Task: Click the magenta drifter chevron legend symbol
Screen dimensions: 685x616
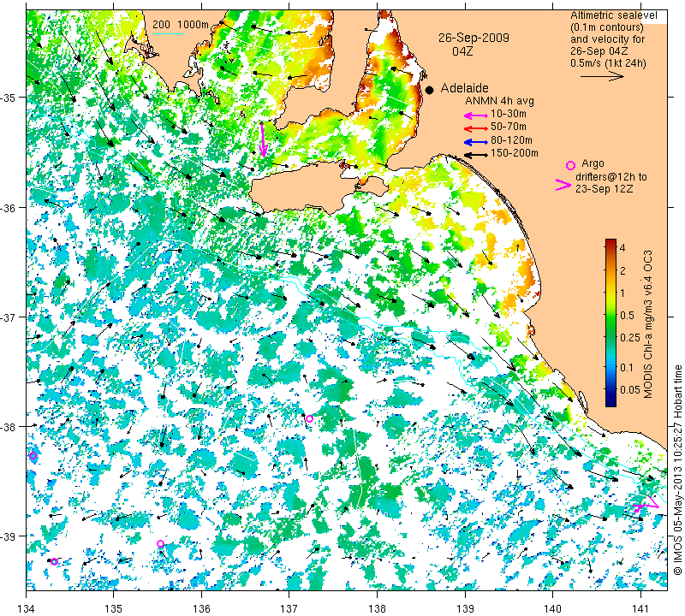Action: click(563, 185)
